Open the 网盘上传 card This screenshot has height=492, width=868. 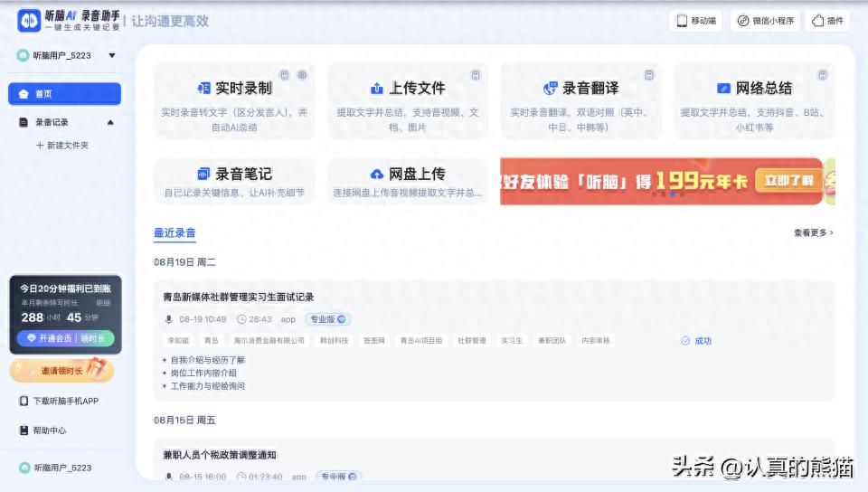(x=408, y=182)
